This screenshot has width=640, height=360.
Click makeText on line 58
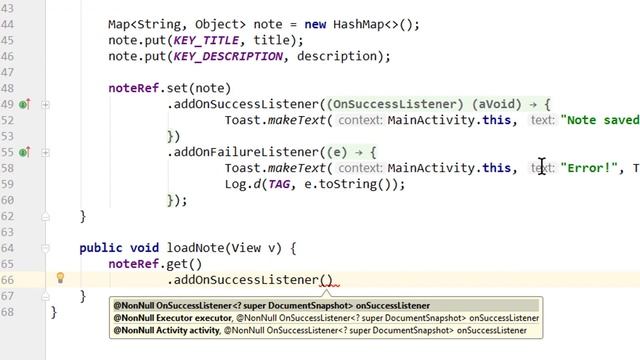click(297, 168)
